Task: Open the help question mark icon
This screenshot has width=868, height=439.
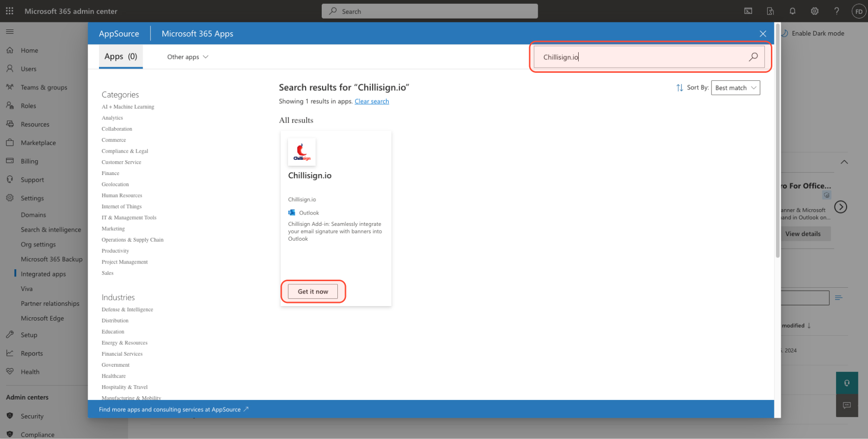Action: point(837,11)
